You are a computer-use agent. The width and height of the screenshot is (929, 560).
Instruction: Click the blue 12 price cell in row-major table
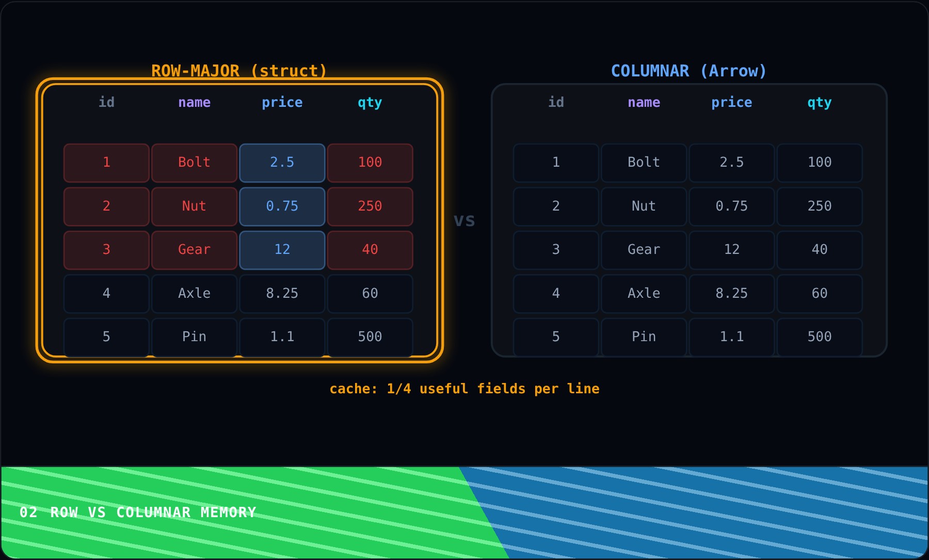(282, 250)
